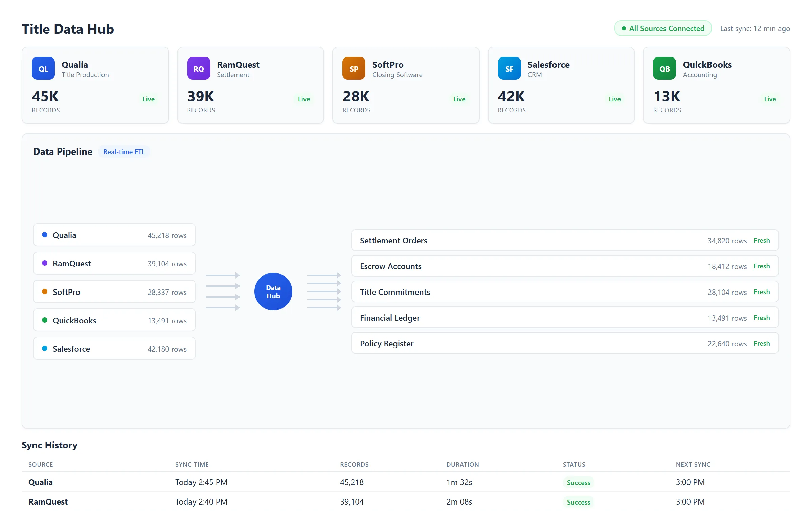The image size is (812, 514).
Task: Toggle the Live badge on the QuickBooks card
Action: click(770, 99)
